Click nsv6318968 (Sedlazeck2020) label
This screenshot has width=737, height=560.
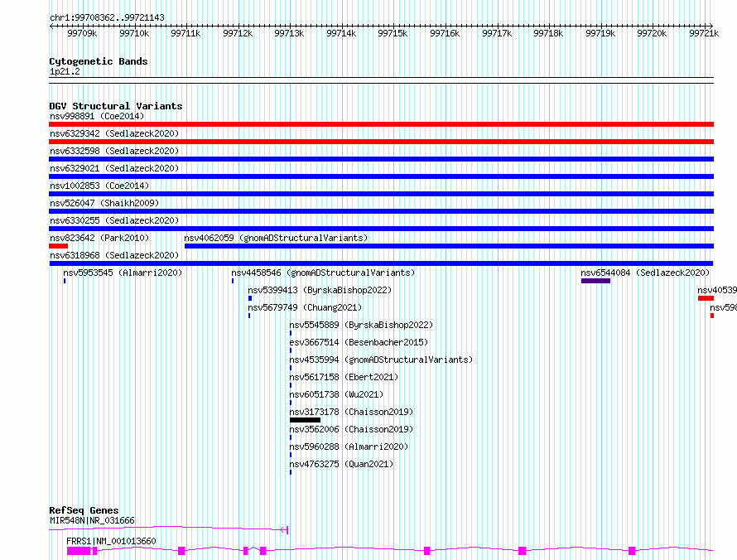(x=114, y=255)
